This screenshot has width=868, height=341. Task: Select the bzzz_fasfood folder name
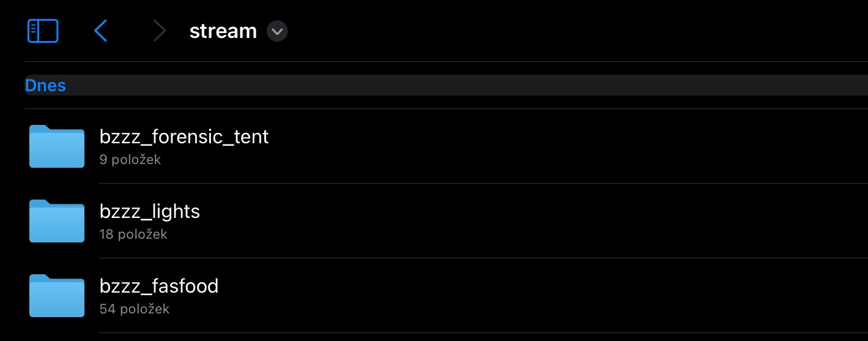pyautogui.click(x=159, y=286)
